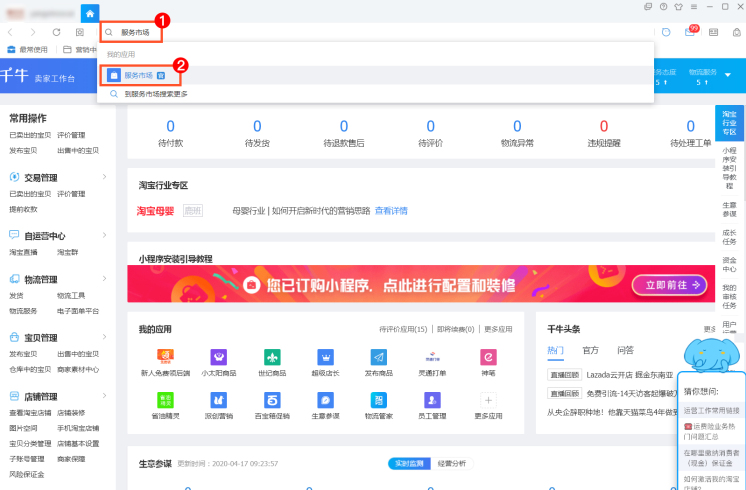Open 风险保证金 link
This screenshot has width=746, height=490.
click(27, 474)
